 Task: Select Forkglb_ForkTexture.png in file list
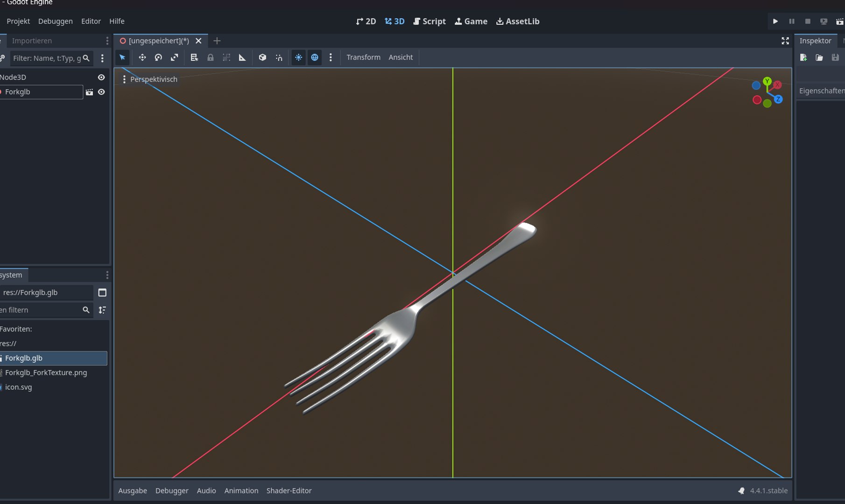(46, 372)
